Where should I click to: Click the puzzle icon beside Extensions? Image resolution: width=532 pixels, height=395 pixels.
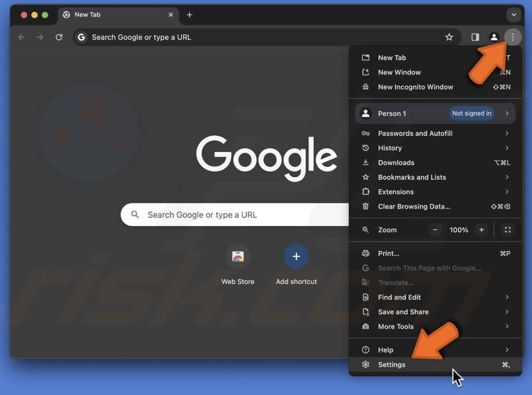click(366, 192)
